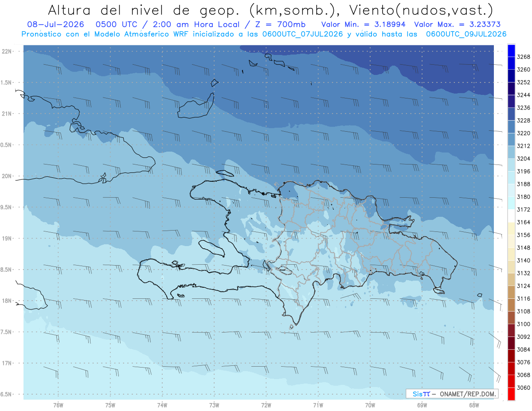Click the '3268' legend value
The width and height of the screenshot is (532, 411).
pos(524,57)
